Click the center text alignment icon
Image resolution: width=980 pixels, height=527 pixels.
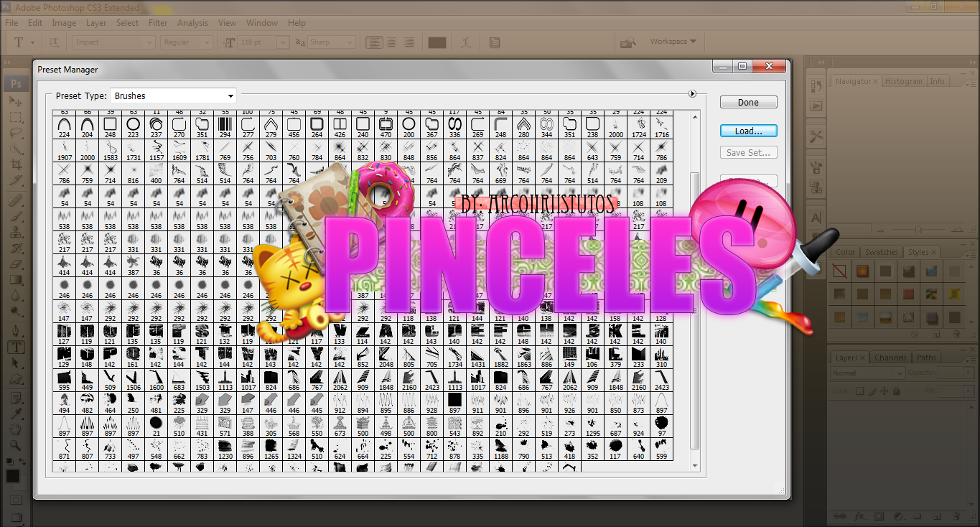[x=391, y=42]
